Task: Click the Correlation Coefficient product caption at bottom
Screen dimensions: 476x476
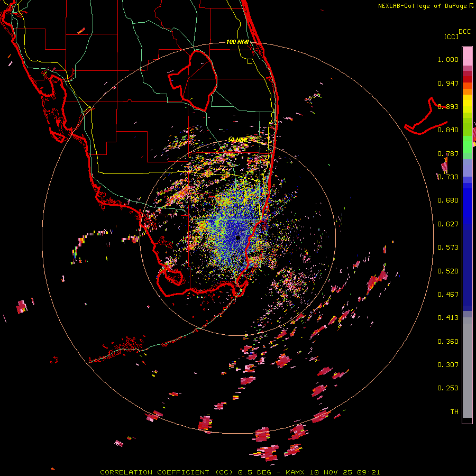Action: pos(240,472)
